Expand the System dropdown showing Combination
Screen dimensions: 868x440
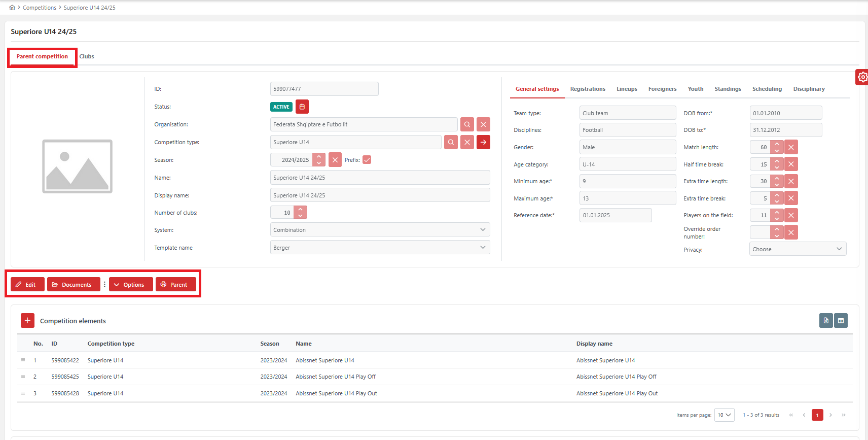coord(380,230)
